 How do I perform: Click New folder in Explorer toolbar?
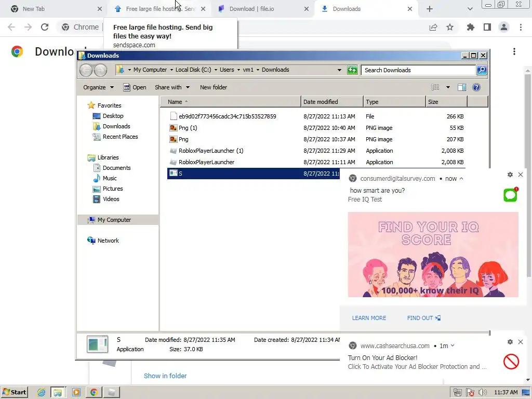tap(214, 87)
